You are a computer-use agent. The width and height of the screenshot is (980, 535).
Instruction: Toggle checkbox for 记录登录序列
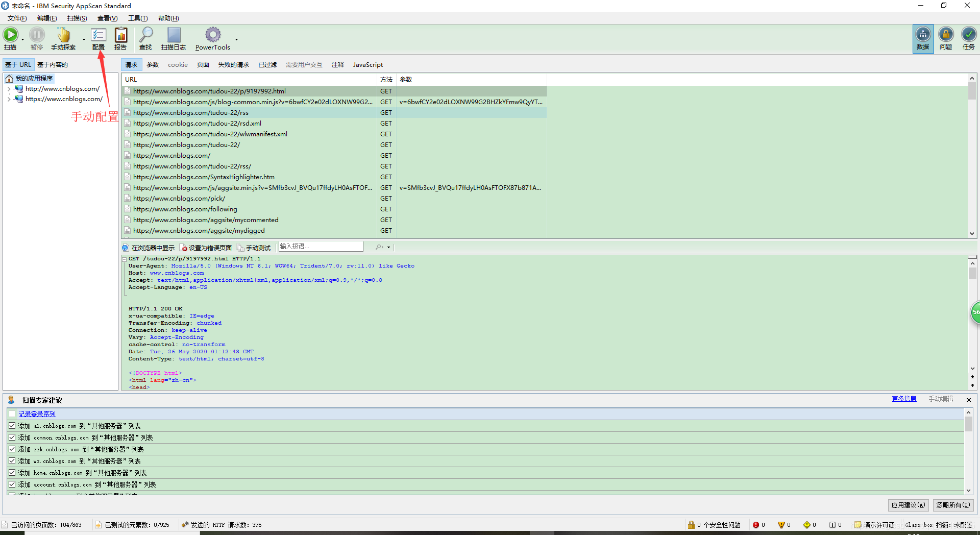click(x=12, y=414)
